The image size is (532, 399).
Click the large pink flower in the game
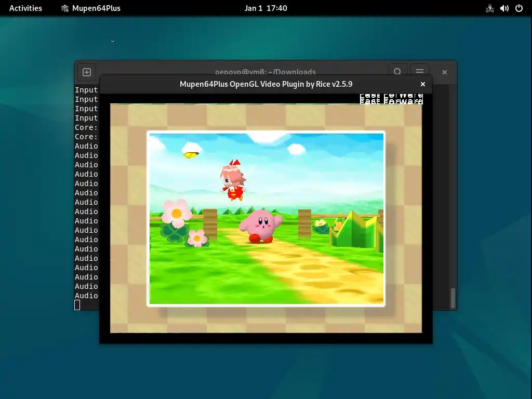(x=176, y=214)
